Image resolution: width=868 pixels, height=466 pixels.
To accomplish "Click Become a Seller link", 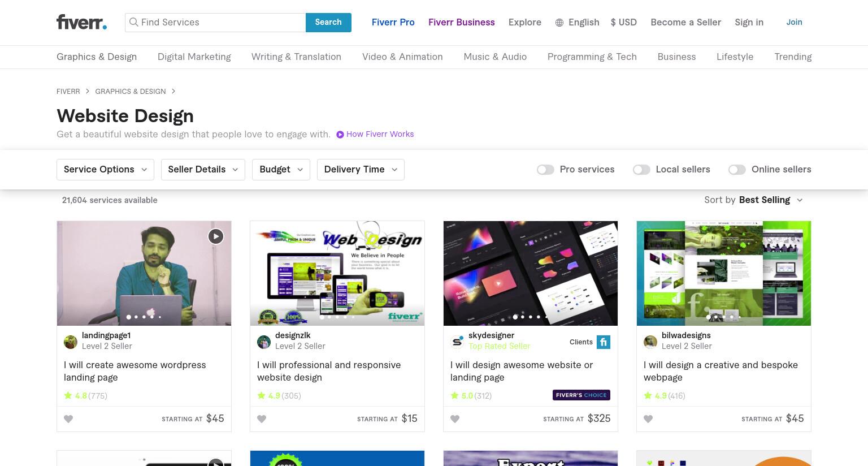I will [x=685, y=22].
